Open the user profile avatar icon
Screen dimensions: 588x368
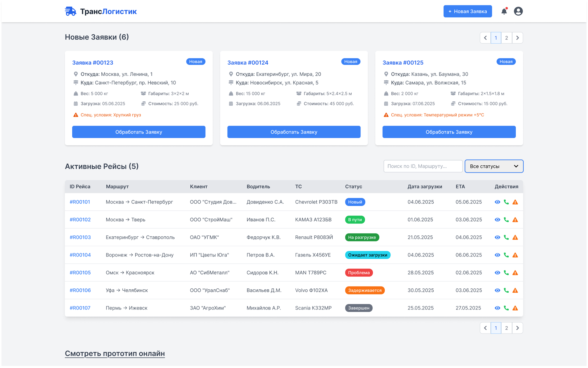click(518, 11)
